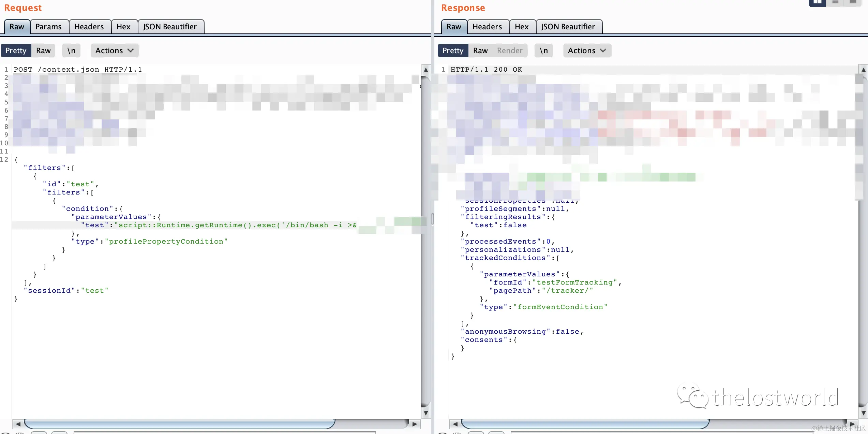Click the response Render view button
The height and width of the screenshot is (434, 868).
(510, 50)
